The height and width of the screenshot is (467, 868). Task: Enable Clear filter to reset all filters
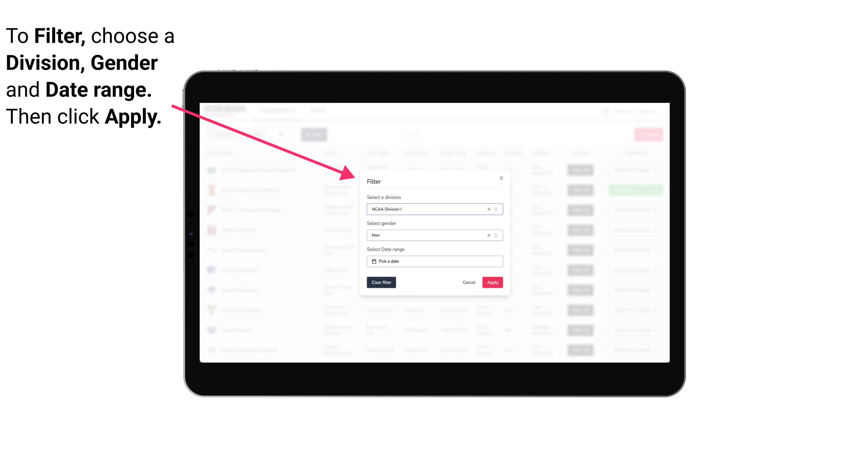click(x=381, y=283)
